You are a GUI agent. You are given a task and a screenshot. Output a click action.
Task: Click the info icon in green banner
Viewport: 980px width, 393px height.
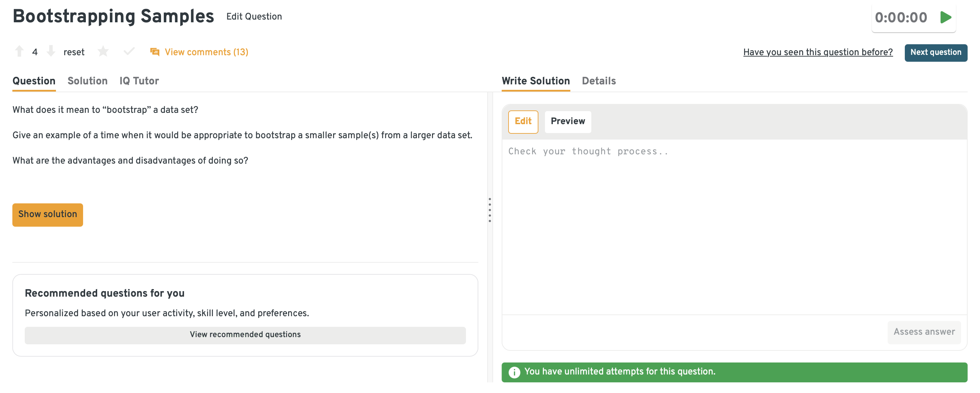[x=514, y=372]
